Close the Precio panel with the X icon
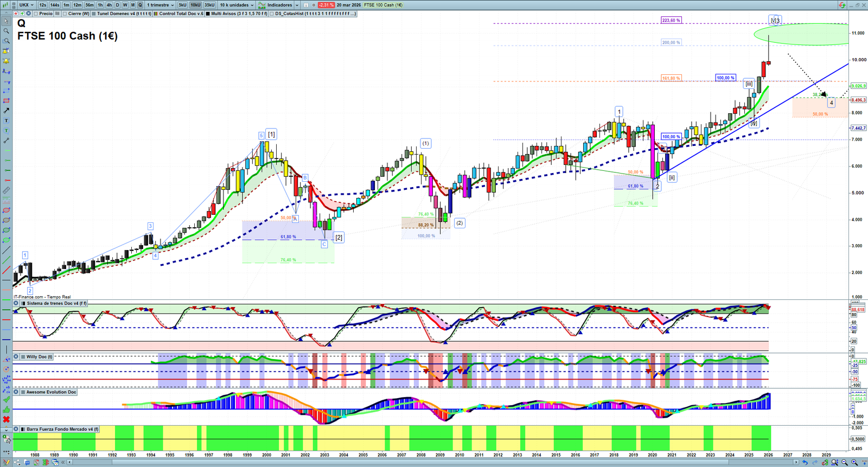Viewport: 868px width, 467px height. [x=29, y=14]
